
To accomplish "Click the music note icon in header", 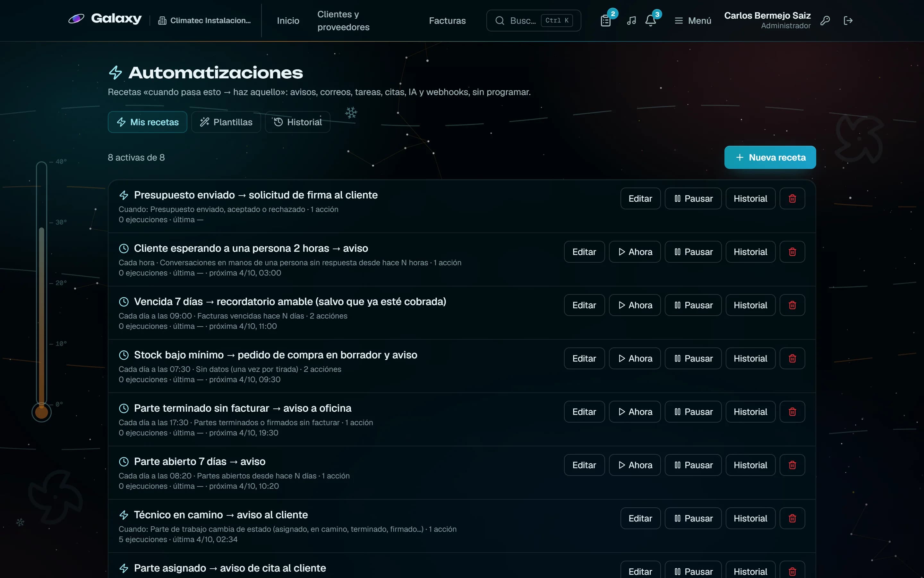I will [631, 21].
